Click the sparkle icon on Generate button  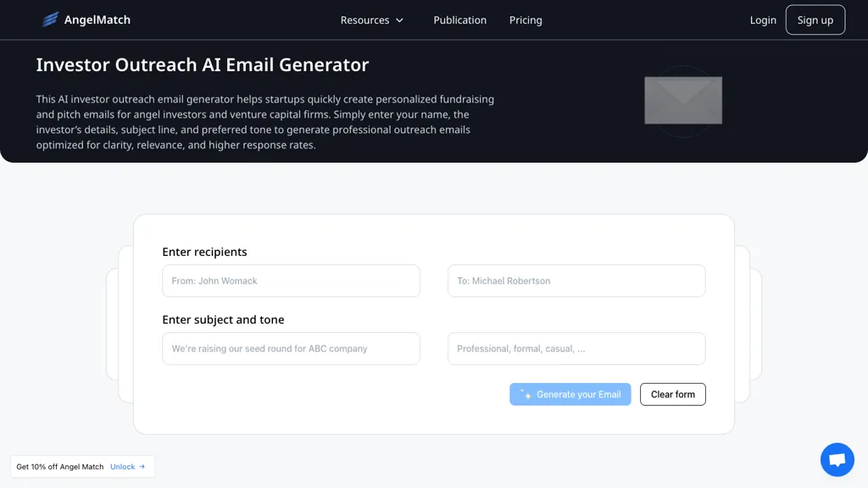[x=526, y=395]
